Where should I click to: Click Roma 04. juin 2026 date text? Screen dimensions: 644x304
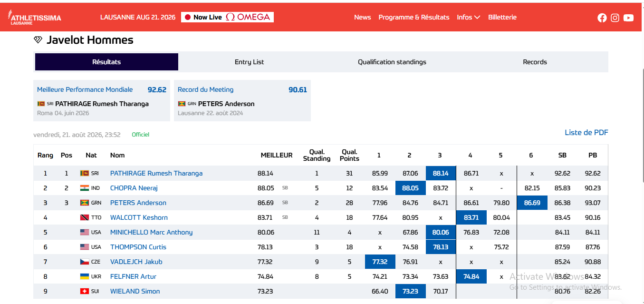click(63, 113)
